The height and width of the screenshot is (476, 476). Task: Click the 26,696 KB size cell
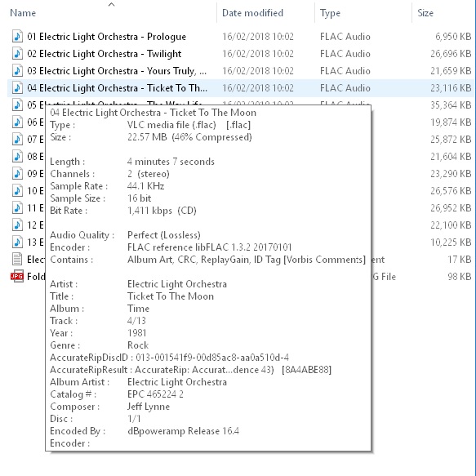[451, 53]
